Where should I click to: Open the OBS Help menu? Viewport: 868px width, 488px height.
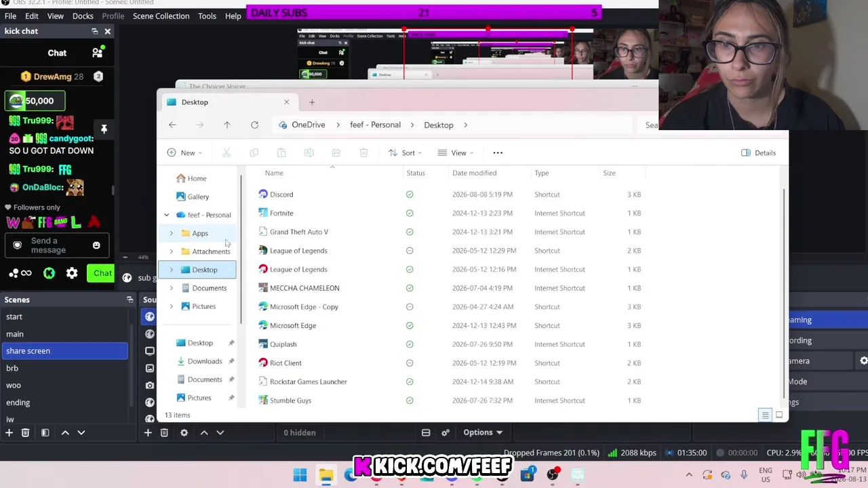point(233,16)
